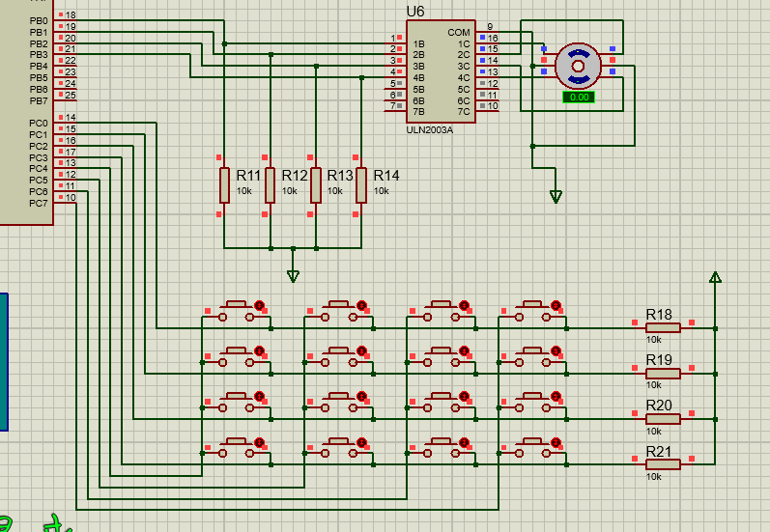The height and width of the screenshot is (532, 770).
Task: Click the PC0 pin label
Action: point(39,124)
